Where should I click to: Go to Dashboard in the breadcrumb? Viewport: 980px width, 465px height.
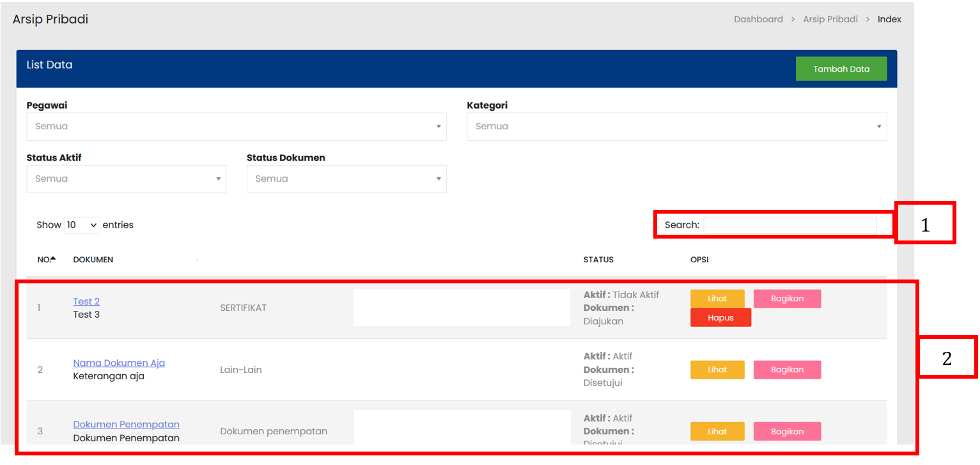[758, 19]
